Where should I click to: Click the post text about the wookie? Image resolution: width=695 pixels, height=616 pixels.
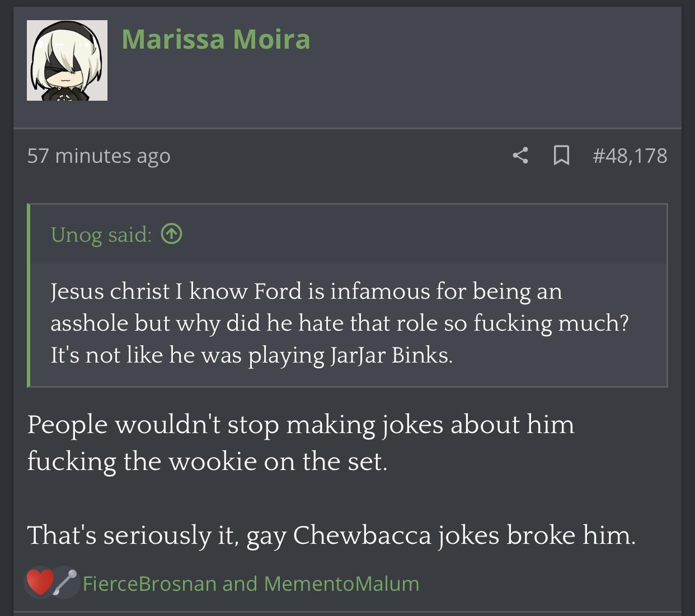(x=301, y=443)
